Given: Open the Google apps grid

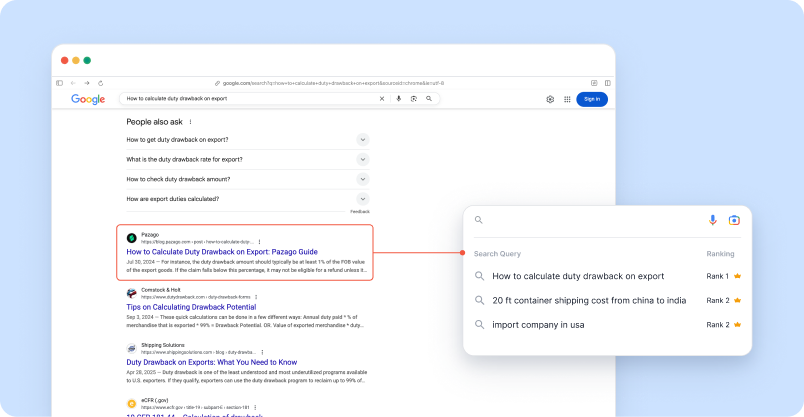Looking at the screenshot, I should [567, 100].
